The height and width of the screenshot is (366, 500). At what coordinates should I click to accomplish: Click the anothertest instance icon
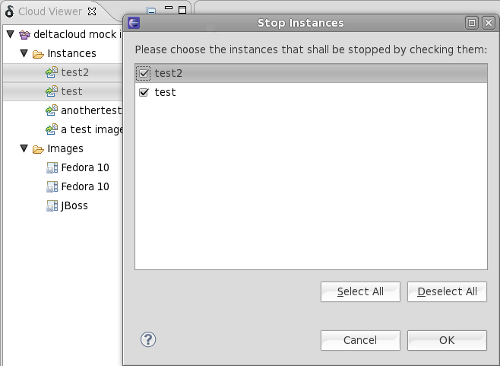[x=52, y=110]
